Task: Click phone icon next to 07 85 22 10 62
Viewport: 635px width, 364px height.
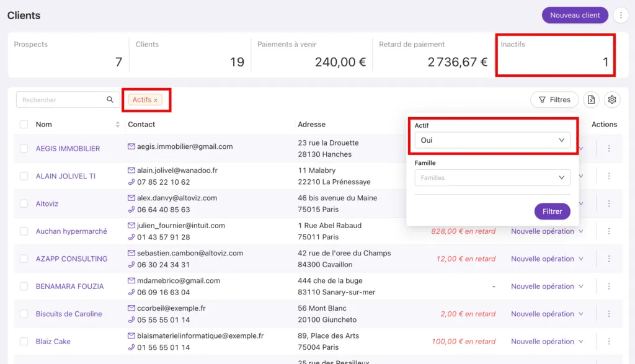Action: [x=131, y=182]
